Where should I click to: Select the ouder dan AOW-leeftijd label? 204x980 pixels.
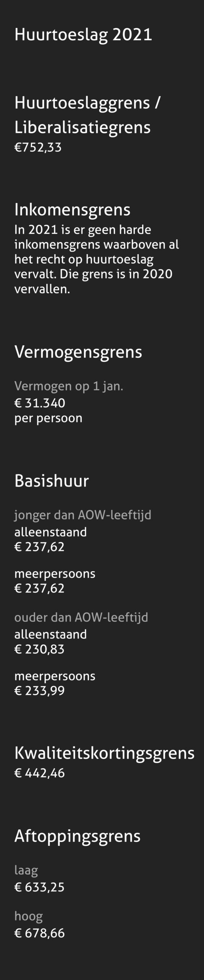click(x=81, y=617)
